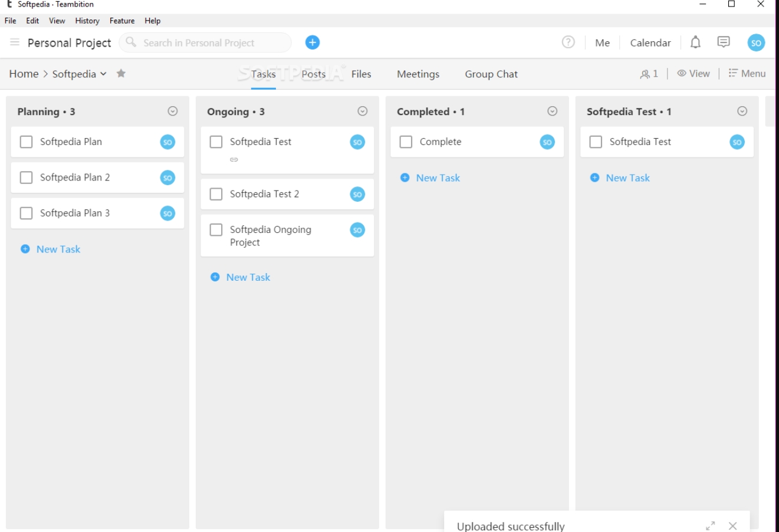Tick Softpedia Test checkbox in Ongoing column

(x=216, y=142)
